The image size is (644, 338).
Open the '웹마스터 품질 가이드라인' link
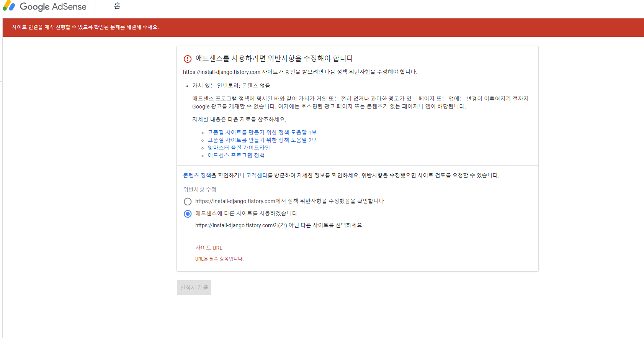(239, 148)
